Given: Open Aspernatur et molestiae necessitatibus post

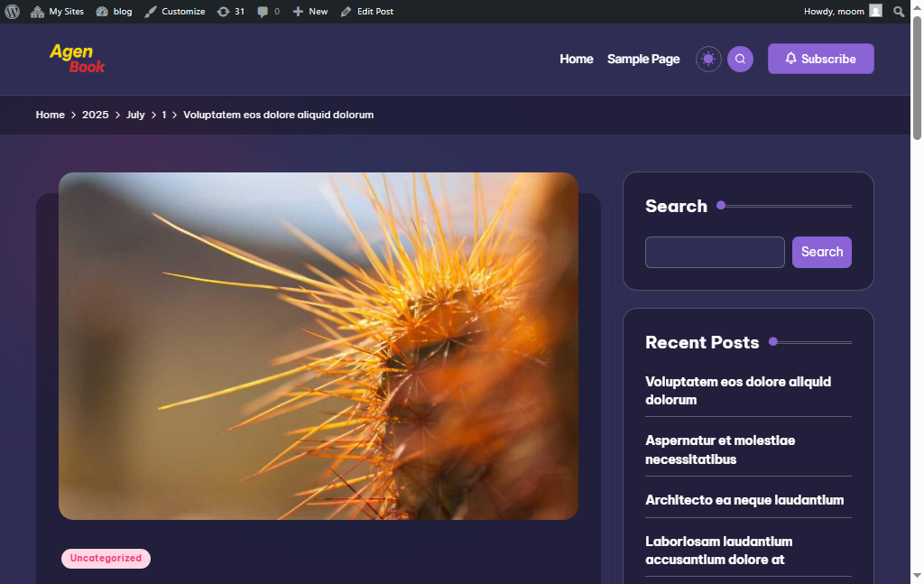Looking at the screenshot, I should (719, 450).
